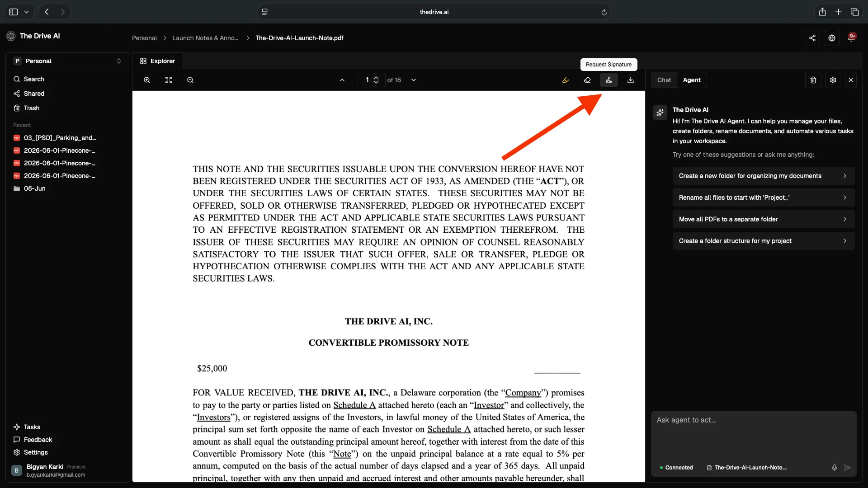Zoom out of the PDF document

click(190, 80)
